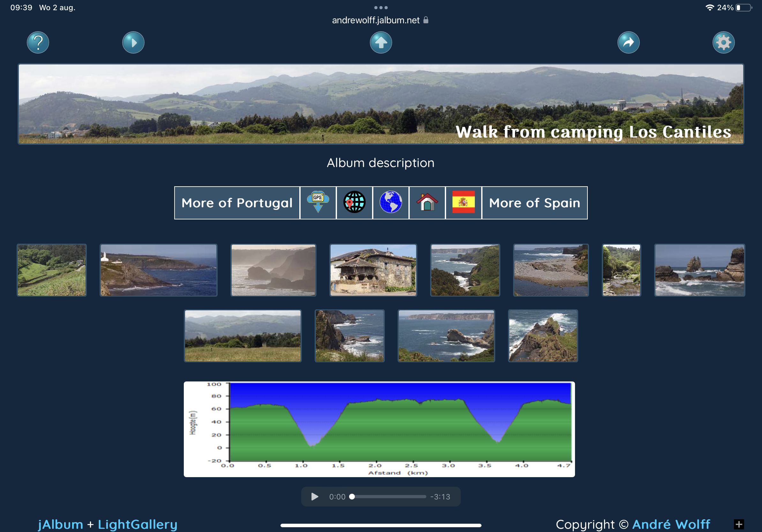Start slideshow with round play icon
Screen dimensions: 762x532
click(x=133, y=42)
